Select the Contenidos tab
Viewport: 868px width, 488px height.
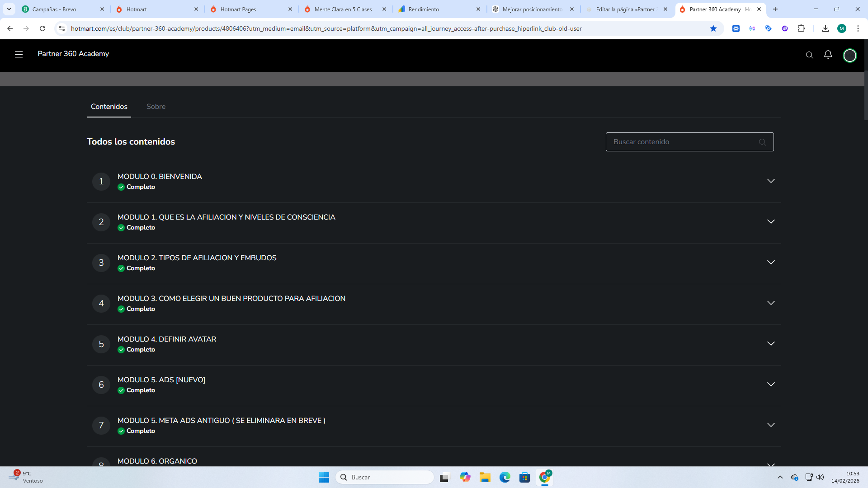[x=109, y=107]
